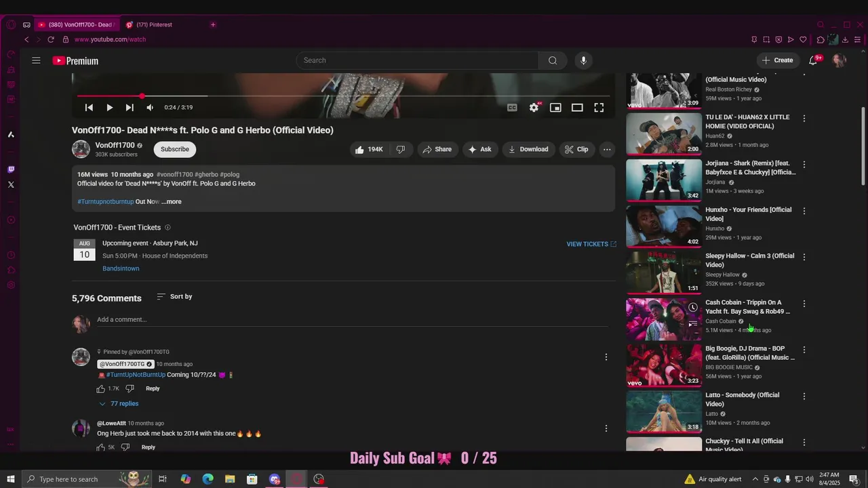
Task: Open the snapshot tool in toolbar
Action: click(766, 39)
